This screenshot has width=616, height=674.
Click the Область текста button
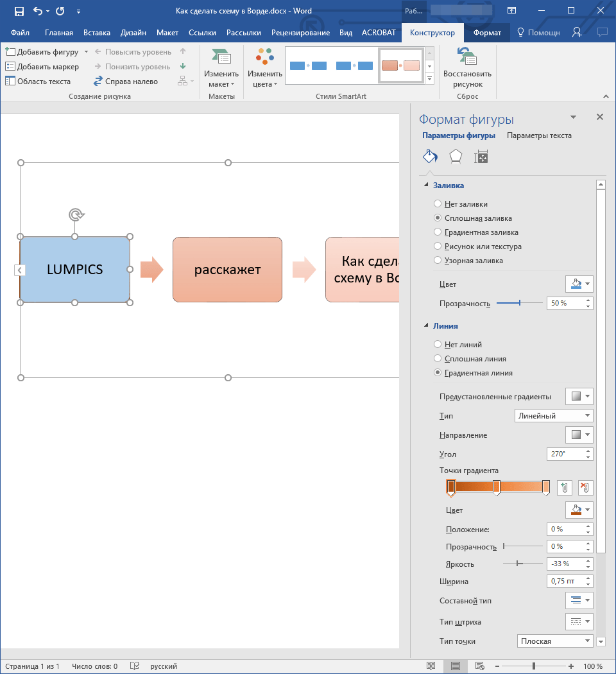click(38, 82)
